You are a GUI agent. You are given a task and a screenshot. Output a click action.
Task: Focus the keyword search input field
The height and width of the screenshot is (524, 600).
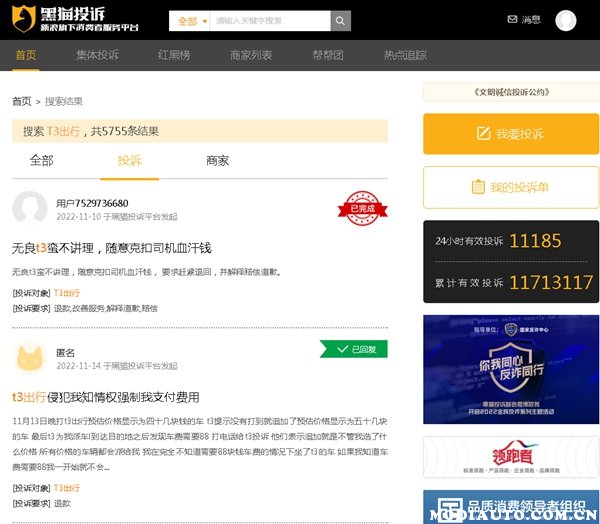[x=270, y=21]
